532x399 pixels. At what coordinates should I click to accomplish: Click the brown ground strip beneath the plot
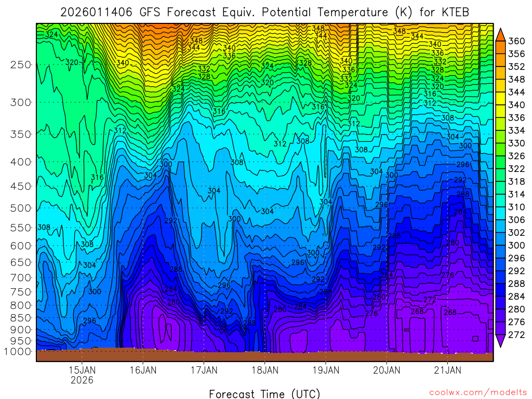[x=264, y=355]
